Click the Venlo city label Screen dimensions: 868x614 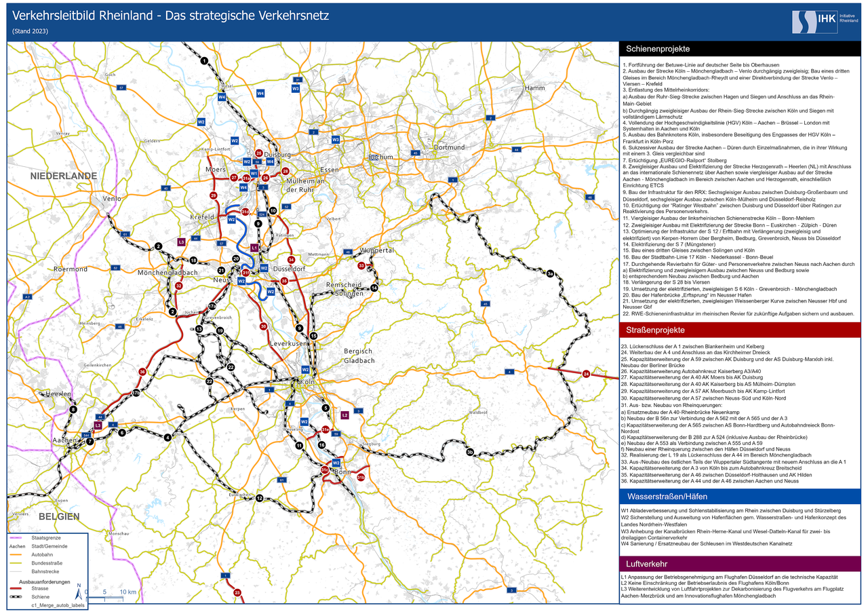111,198
